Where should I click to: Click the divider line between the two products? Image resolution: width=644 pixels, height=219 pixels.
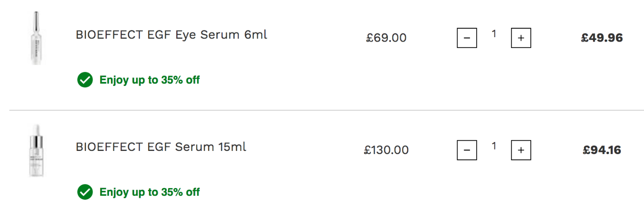point(326,110)
